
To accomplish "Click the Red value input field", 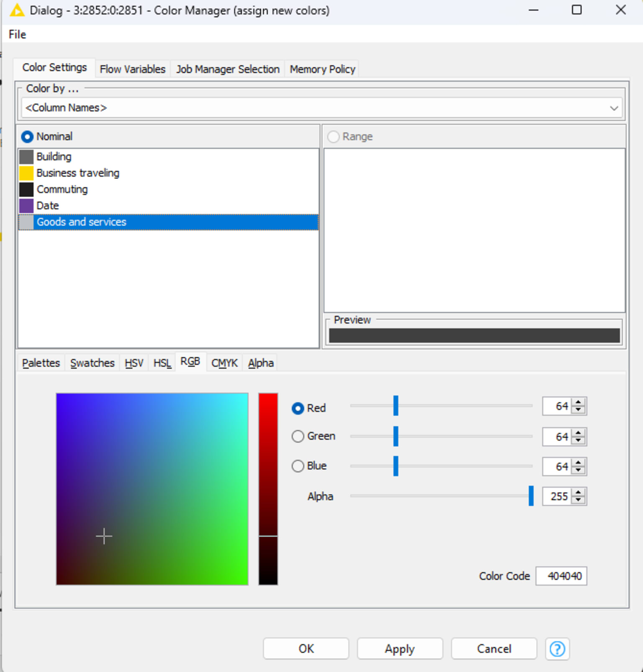I will [557, 406].
